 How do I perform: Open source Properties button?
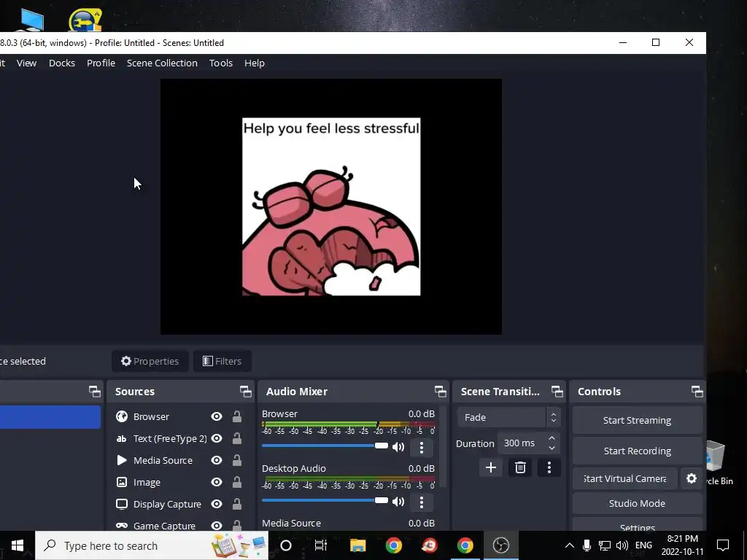click(x=150, y=361)
